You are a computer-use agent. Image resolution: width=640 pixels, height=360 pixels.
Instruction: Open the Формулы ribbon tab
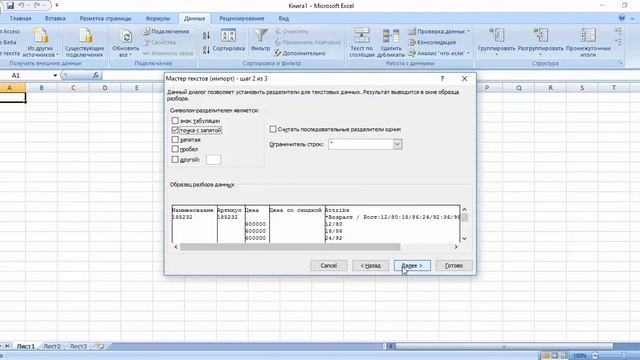[x=158, y=18]
